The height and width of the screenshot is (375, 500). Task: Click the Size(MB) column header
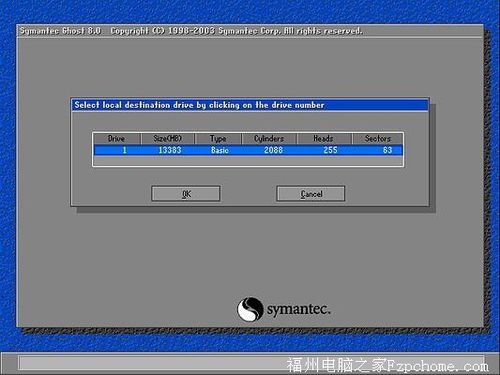tap(168, 138)
